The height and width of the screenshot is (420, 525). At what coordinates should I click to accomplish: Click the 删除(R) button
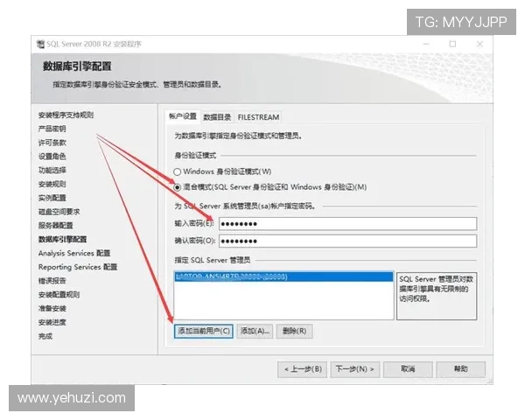[x=294, y=332]
